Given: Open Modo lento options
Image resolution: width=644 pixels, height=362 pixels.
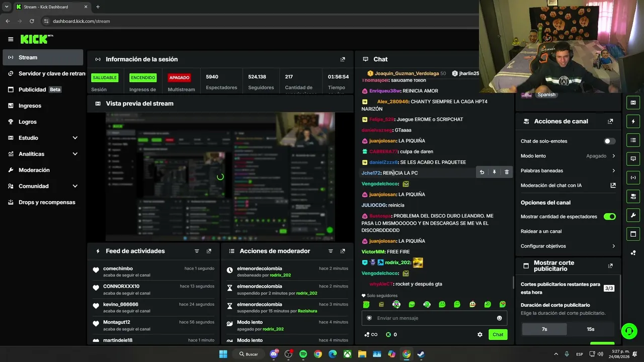Looking at the screenshot, I should tap(568, 156).
